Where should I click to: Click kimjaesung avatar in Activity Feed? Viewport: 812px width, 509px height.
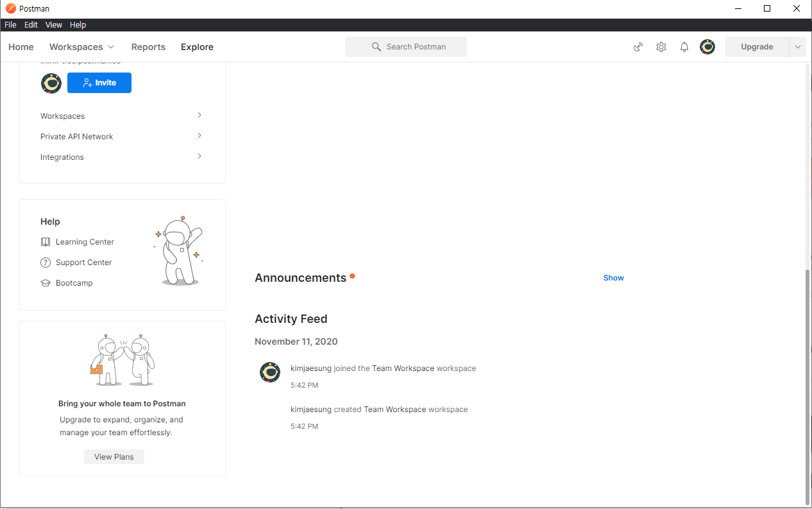[270, 372]
